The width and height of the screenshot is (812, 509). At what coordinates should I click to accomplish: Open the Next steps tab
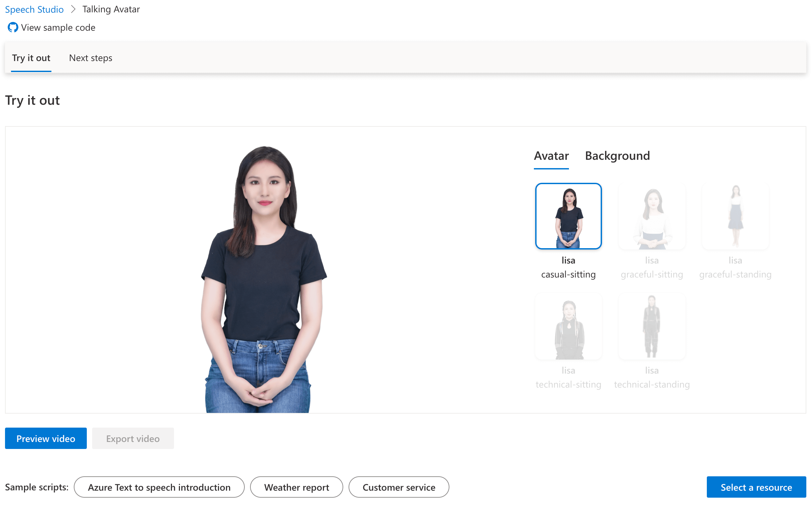[x=90, y=58]
